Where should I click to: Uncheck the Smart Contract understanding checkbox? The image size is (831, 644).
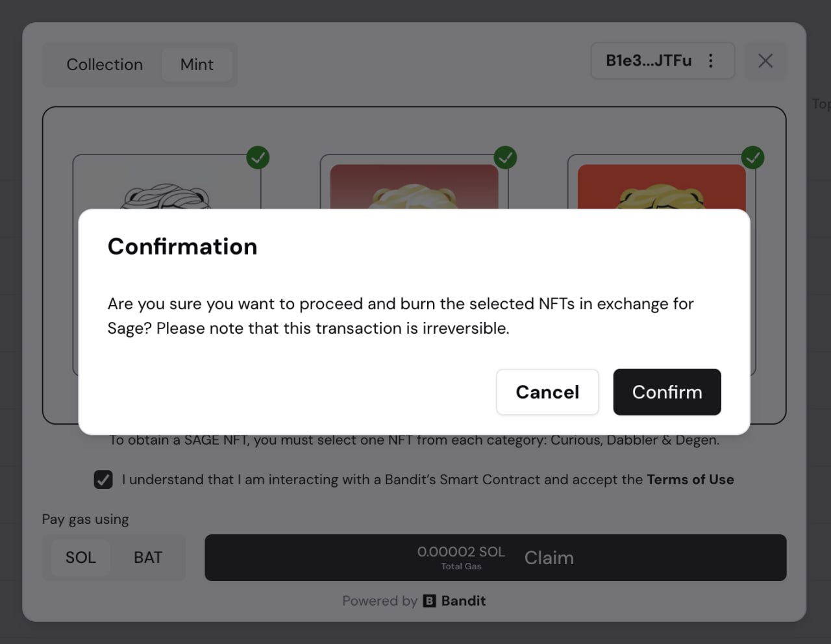[x=103, y=479]
